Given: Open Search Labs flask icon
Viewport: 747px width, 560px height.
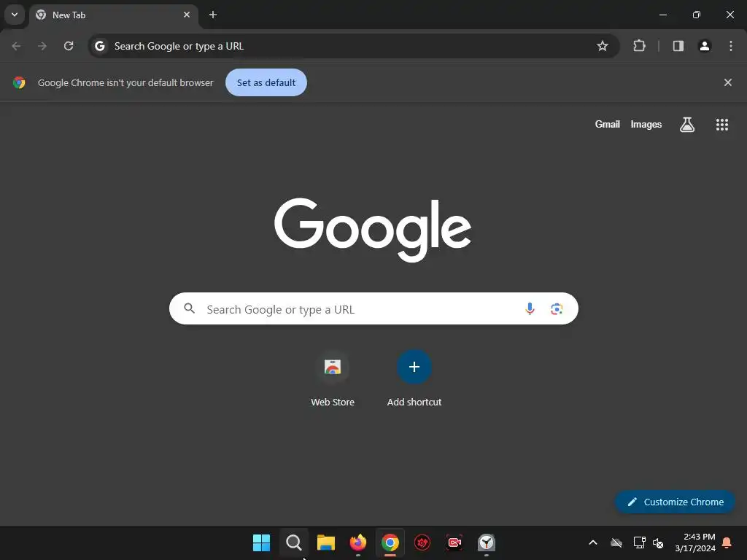Looking at the screenshot, I should point(687,124).
